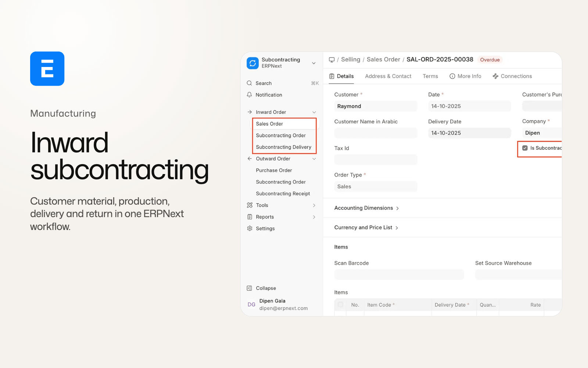Click the No. column header
The height and width of the screenshot is (368, 588).
(355, 305)
